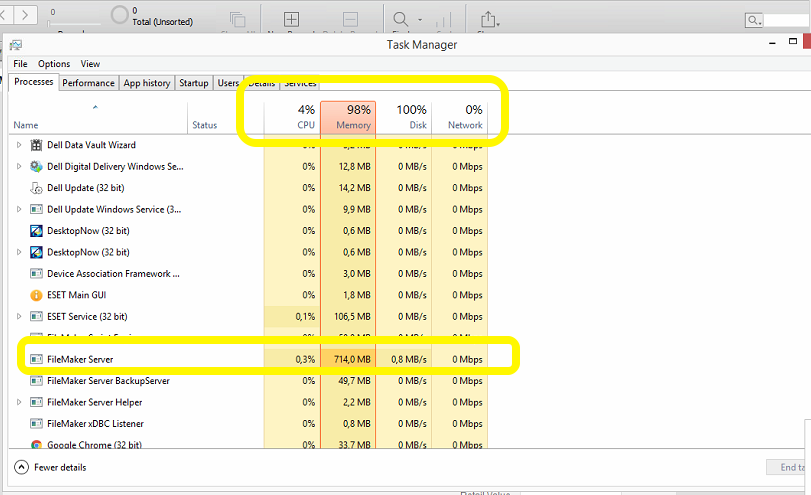Image resolution: width=811 pixels, height=495 pixels.
Task: Open the App history tab
Action: coord(146,83)
